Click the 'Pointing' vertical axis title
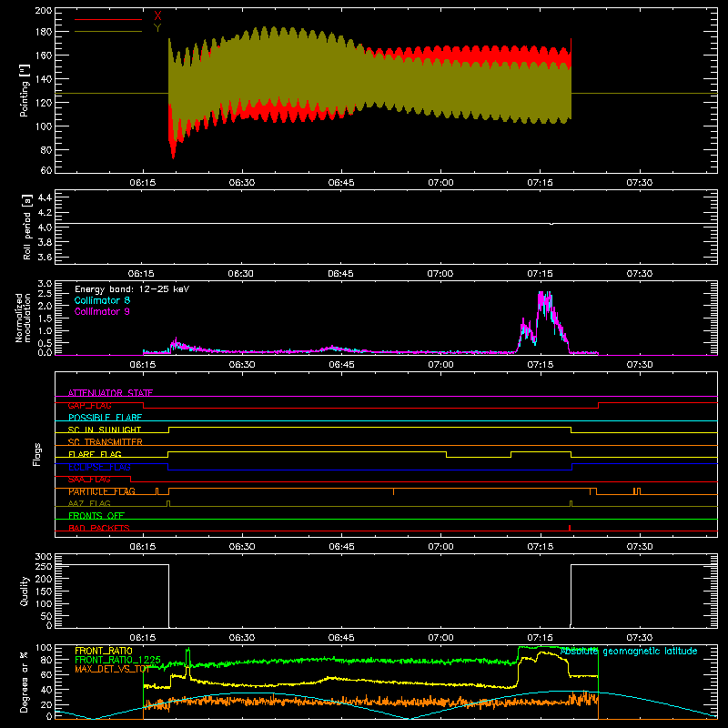 click(x=25, y=90)
